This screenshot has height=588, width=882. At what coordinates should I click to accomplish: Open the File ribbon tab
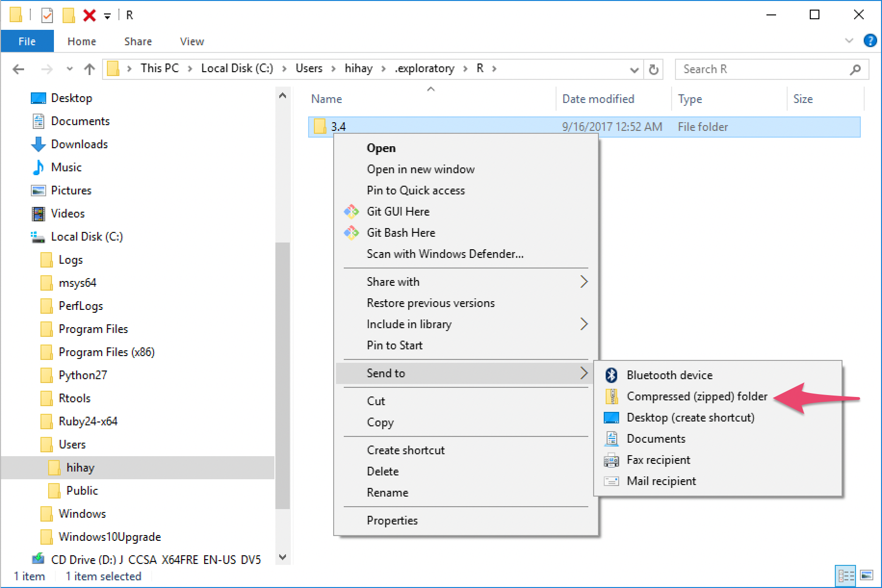coord(27,41)
